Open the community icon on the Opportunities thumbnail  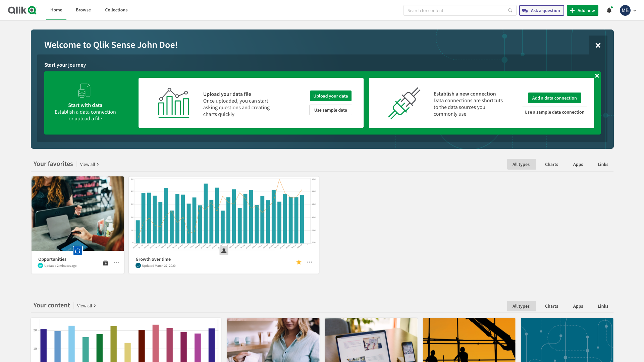point(78,251)
